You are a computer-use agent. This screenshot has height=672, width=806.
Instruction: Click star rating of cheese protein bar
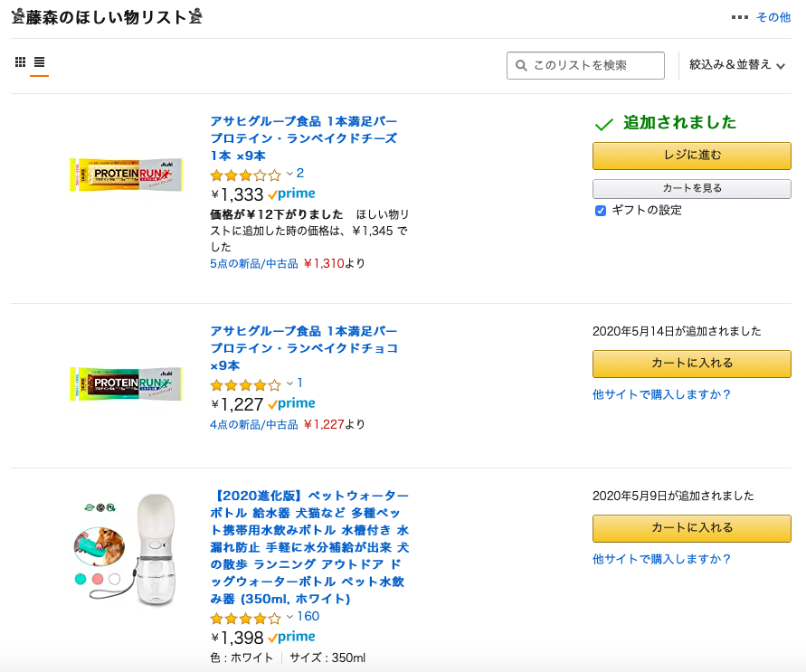click(x=245, y=175)
